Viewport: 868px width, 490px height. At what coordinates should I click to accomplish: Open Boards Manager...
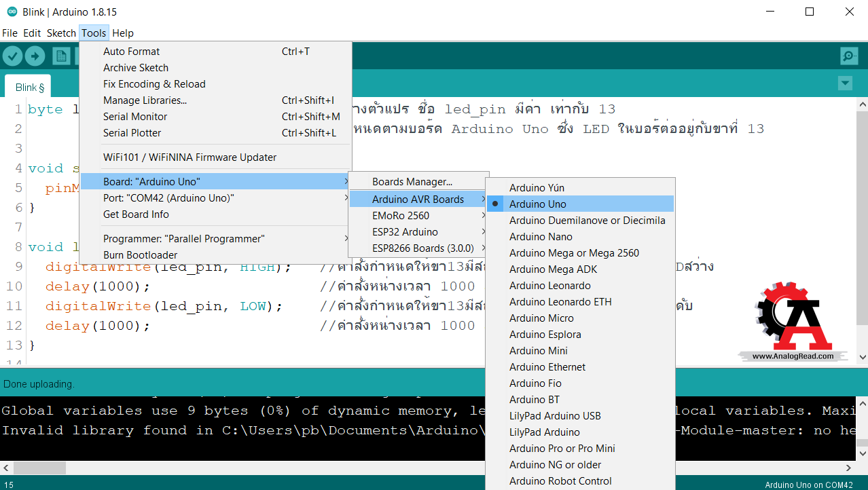pyautogui.click(x=418, y=182)
